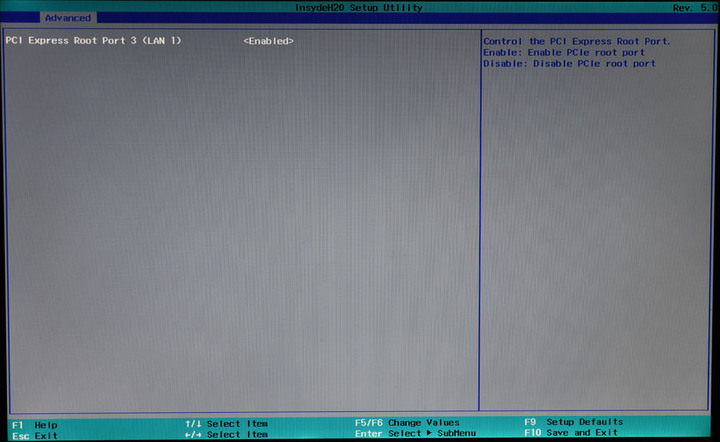
Task: Click the F9 Setup Defaults hint
Action: click(574, 421)
